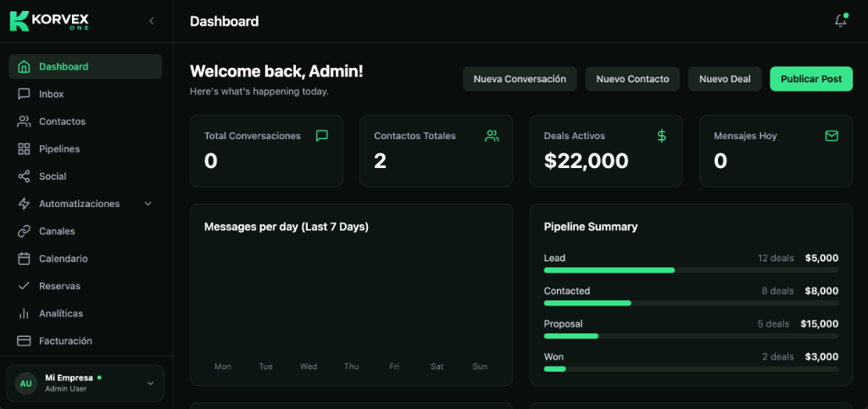Open the Facturación section

(x=86, y=341)
